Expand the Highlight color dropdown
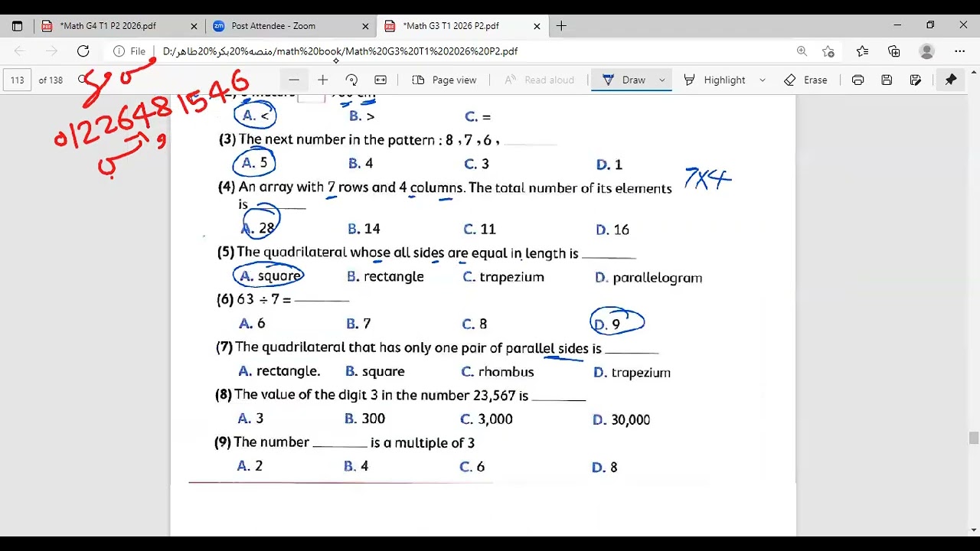Image resolution: width=980 pixels, height=551 pixels. coord(762,80)
